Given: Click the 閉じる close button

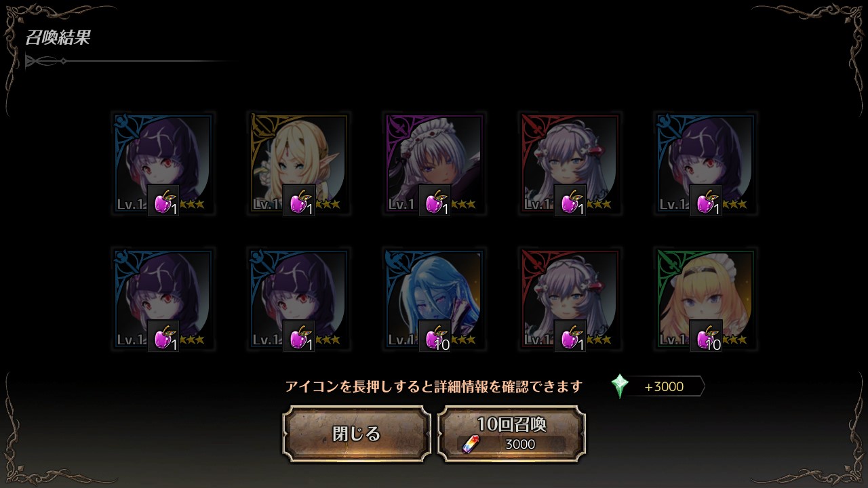Looking at the screenshot, I should [357, 434].
